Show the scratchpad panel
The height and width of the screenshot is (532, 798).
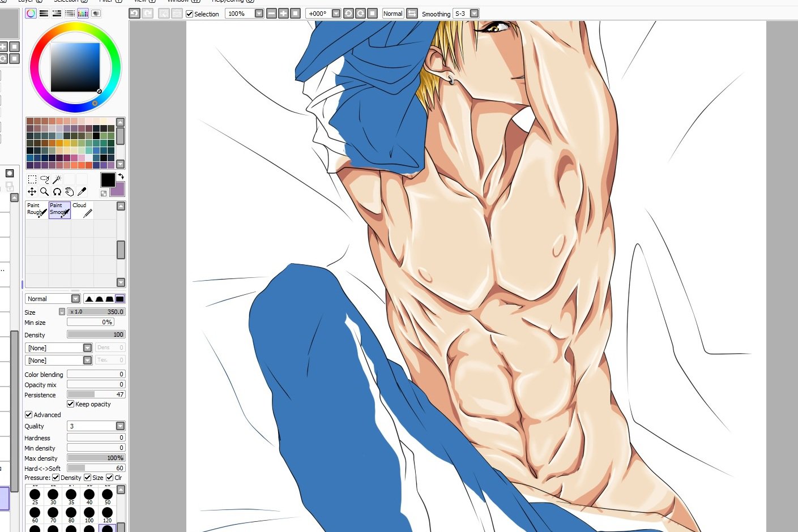coord(96,13)
